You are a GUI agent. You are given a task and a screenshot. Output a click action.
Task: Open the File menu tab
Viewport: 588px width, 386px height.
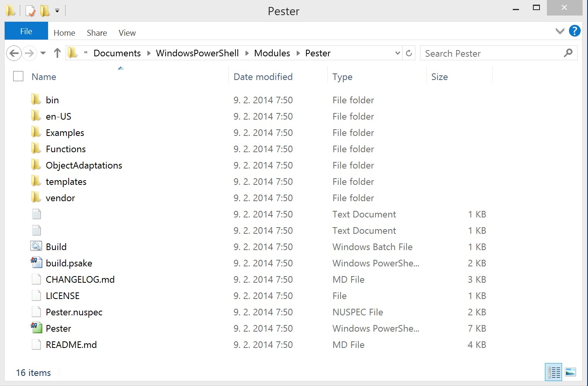26,31
